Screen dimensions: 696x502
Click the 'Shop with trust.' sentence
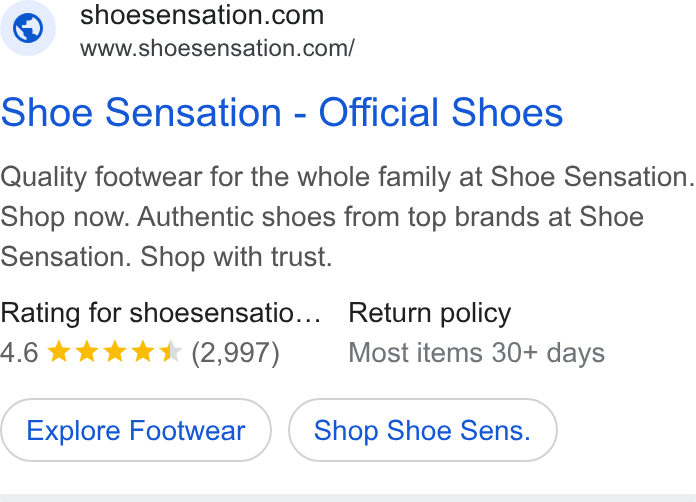click(236, 257)
